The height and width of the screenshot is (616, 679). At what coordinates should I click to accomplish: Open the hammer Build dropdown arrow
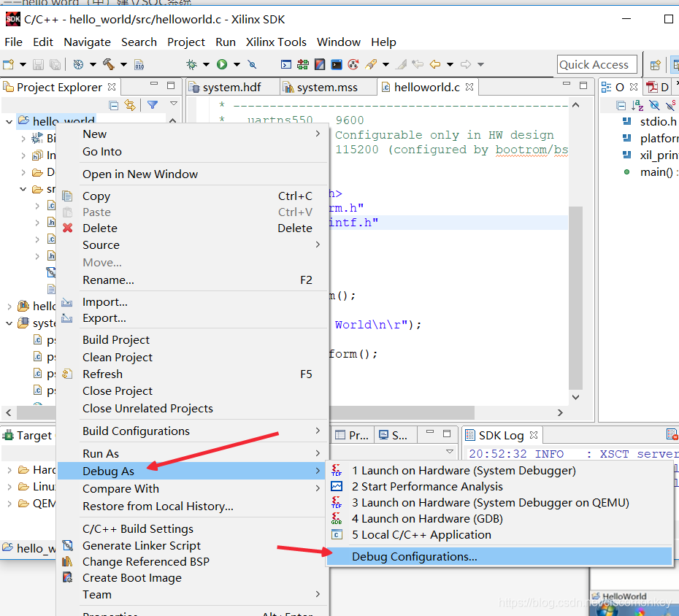[124, 64]
